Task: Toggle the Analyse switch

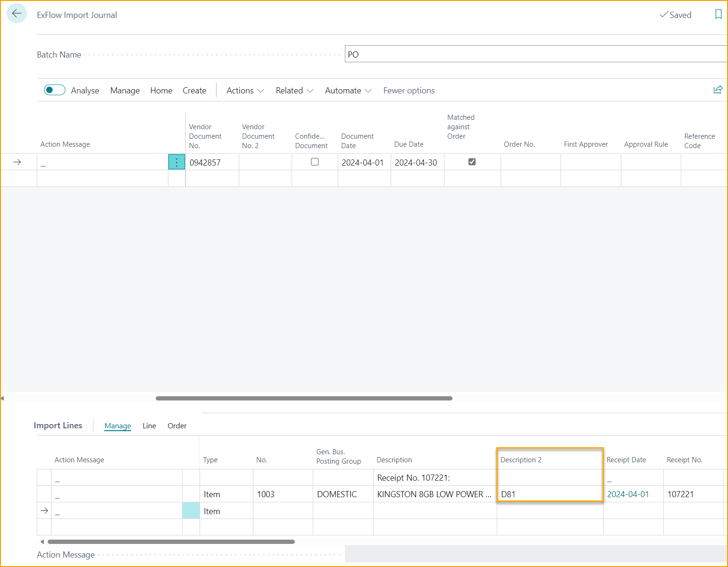Action: coord(55,90)
